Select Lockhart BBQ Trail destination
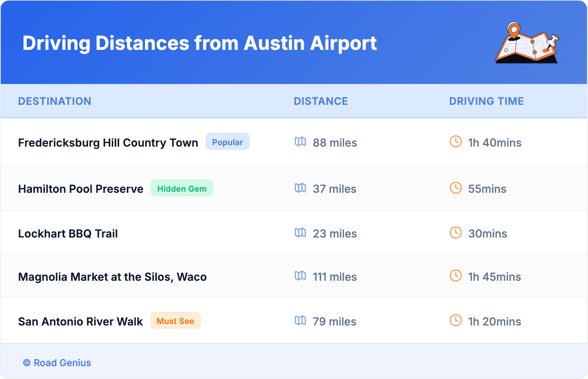588x379 pixels. (x=68, y=233)
